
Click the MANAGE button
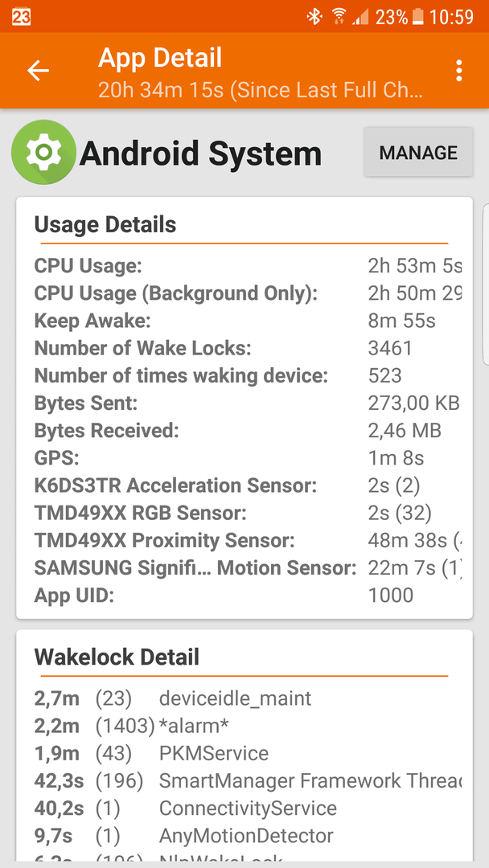[418, 152]
